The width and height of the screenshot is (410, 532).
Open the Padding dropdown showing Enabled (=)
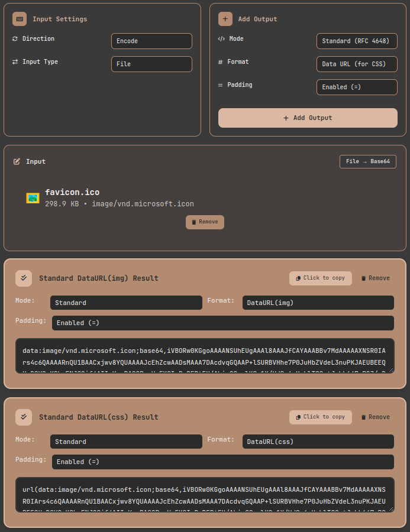[x=357, y=87]
